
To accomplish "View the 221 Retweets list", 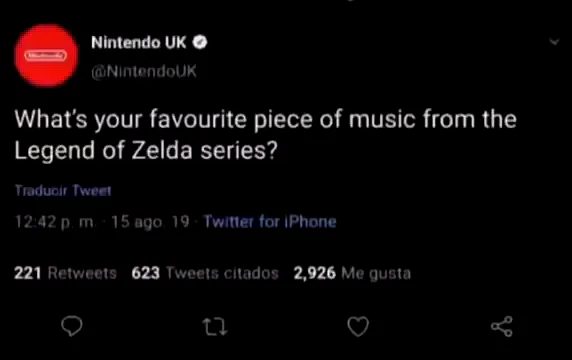I will pos(65,273).
